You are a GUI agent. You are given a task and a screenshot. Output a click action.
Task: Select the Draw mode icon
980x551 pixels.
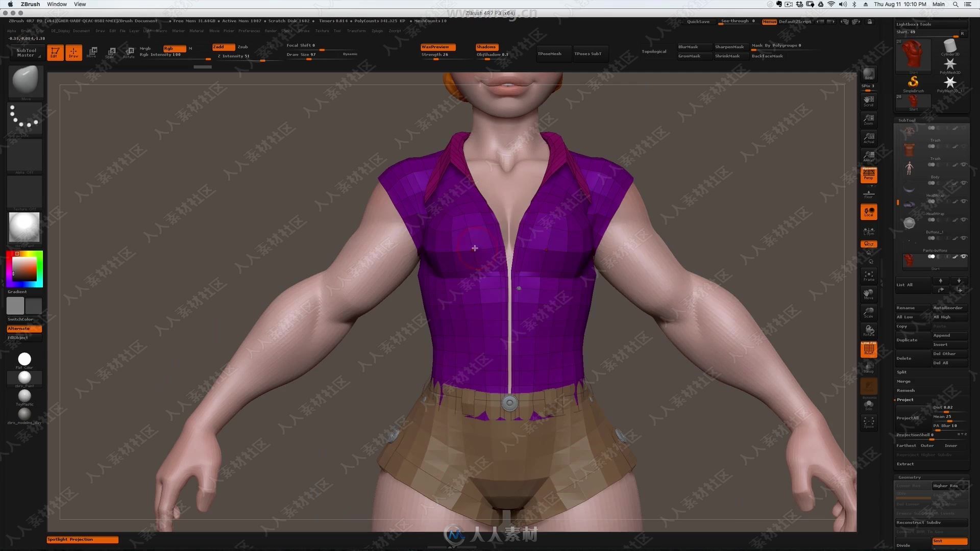pyautogui.click(x=73, y=53)
